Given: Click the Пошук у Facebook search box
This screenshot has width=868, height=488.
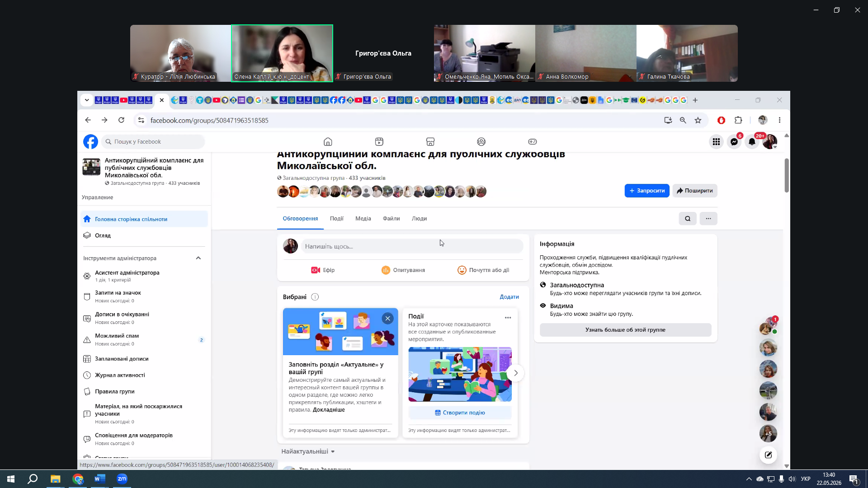Looking at the screenshot, I should click(153, 142).
